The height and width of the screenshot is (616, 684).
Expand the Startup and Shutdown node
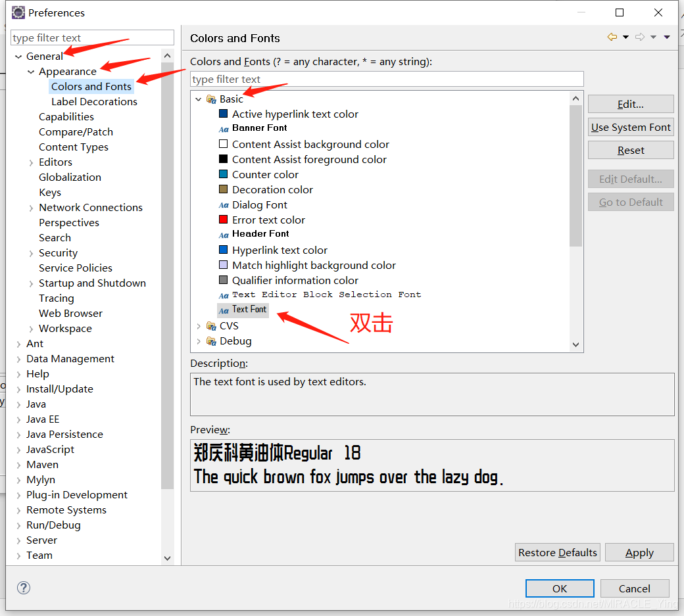click(x=31, y=284)
